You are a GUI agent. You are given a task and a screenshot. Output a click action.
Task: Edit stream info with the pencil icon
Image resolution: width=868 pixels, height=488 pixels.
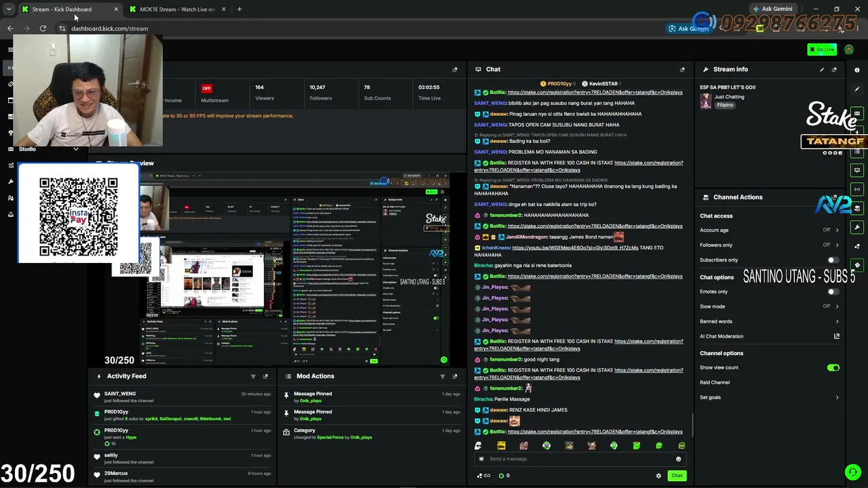(x=822, y=69)
